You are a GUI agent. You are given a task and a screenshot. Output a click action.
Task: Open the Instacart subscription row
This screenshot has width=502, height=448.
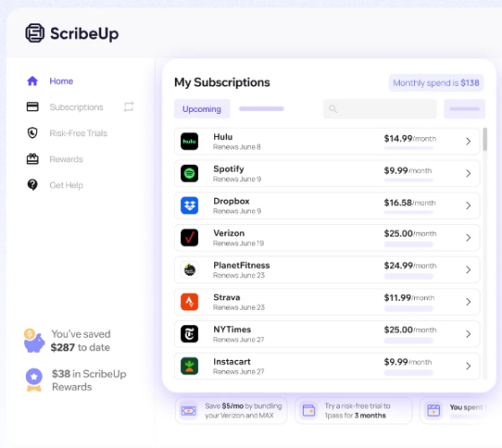click(x=327, y=366)
